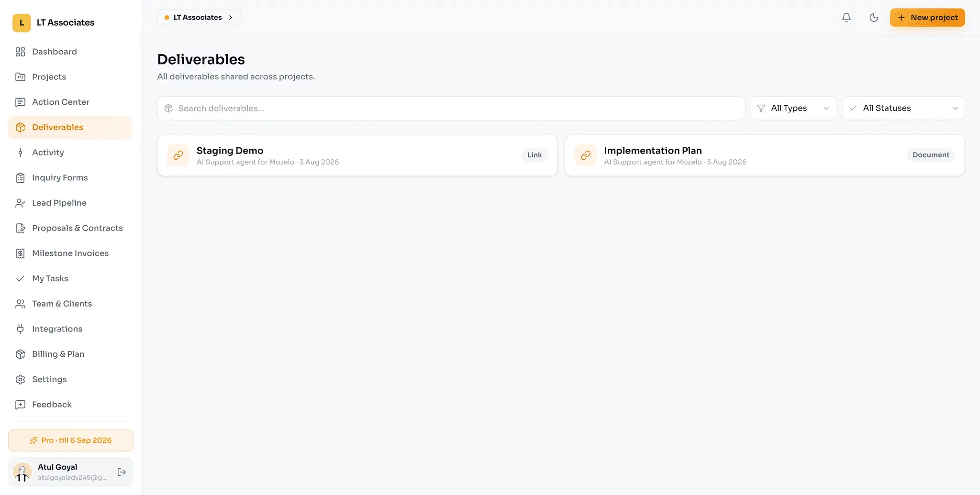Click the Atul Goyal account name
980x495 pixels.
(57, 467)
